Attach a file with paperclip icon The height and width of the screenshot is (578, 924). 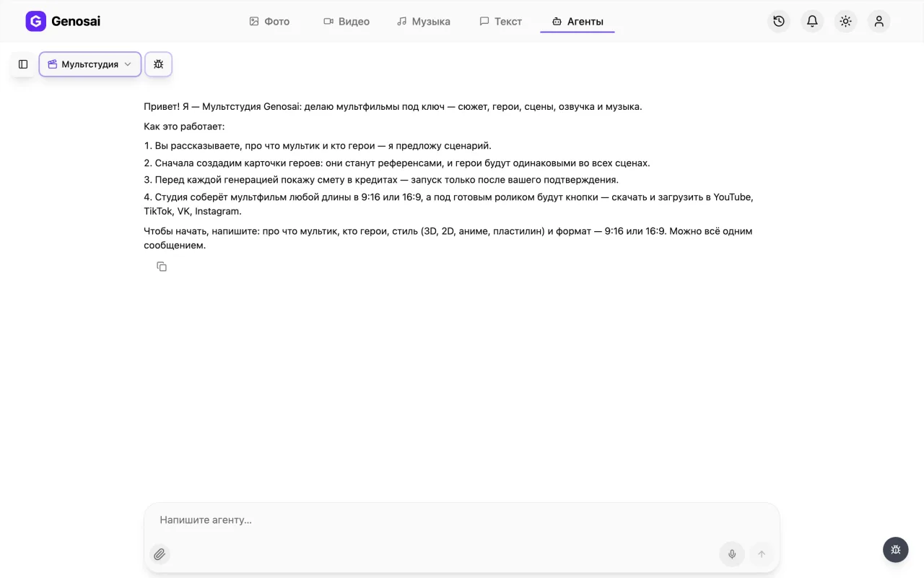pyautogui.click(x=160, y=554)
